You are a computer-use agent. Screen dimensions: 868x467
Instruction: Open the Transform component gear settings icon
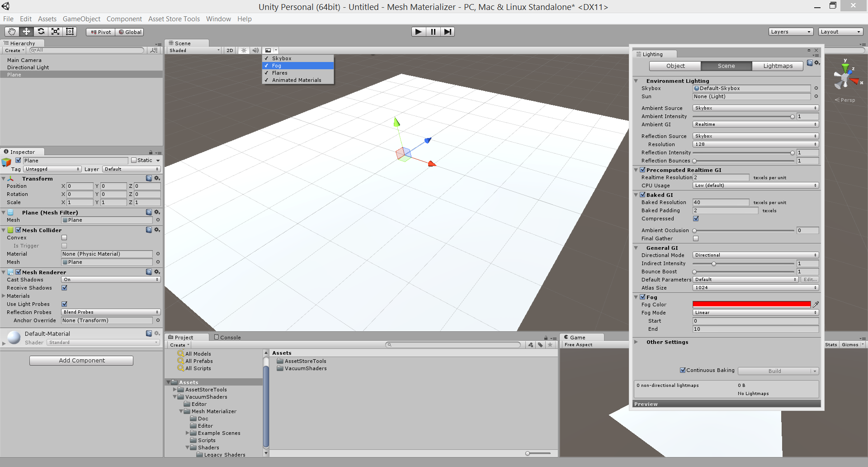coord(156,178)
